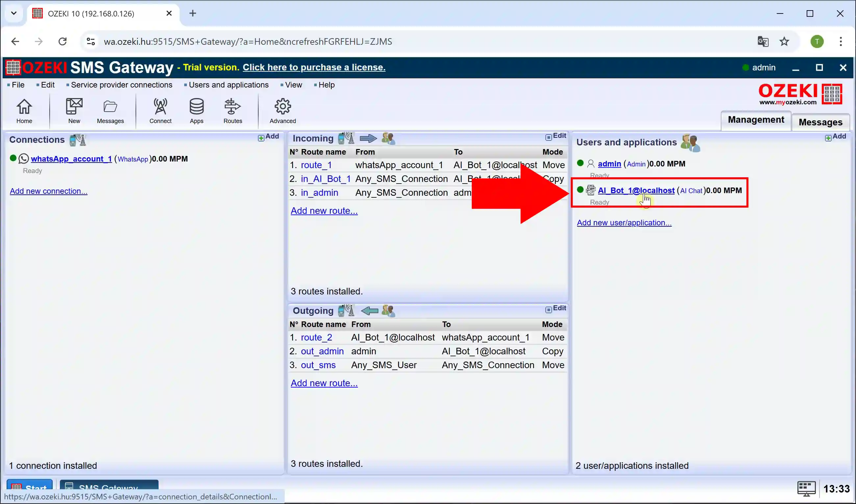This screenshot has width=856, height=504.
Task: Open the View menu
Action: coord(293,85)
